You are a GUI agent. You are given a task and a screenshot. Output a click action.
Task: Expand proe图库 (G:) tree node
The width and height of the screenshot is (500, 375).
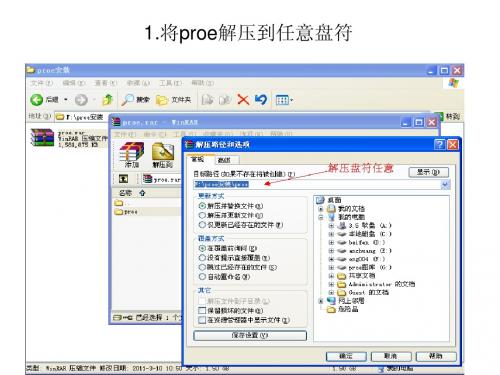331,267
